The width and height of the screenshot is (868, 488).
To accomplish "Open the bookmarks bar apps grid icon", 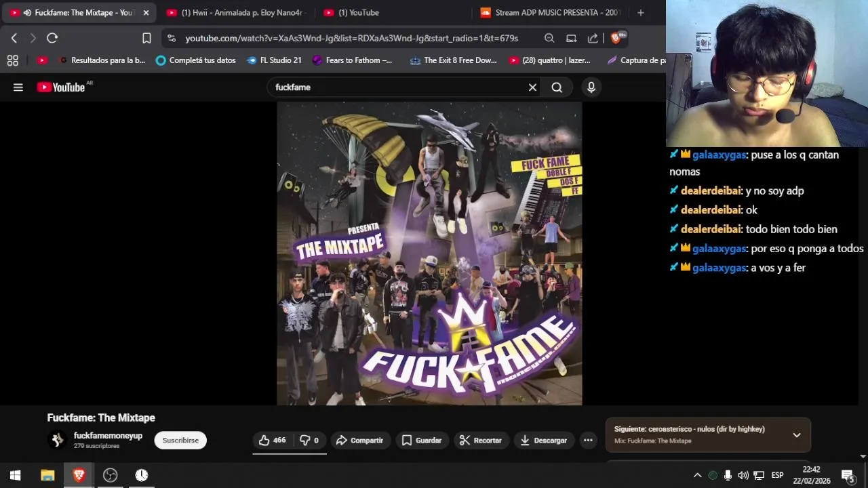I will (12, 60).
